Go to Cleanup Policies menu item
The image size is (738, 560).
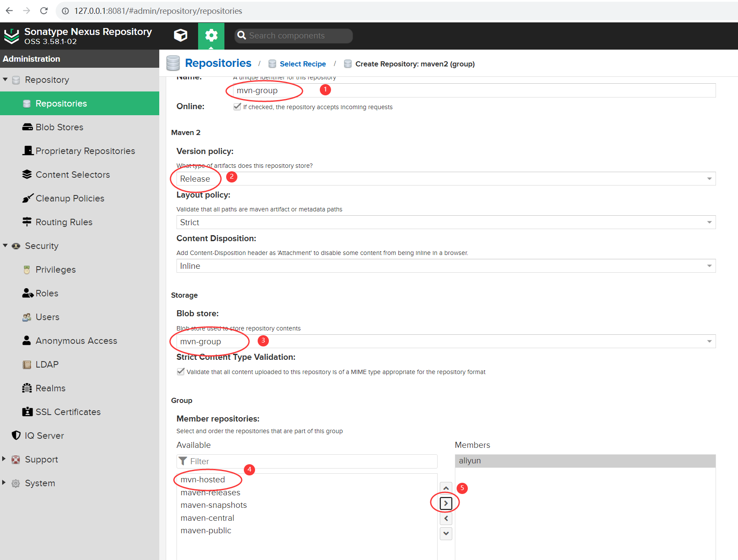tap(69, 198)
